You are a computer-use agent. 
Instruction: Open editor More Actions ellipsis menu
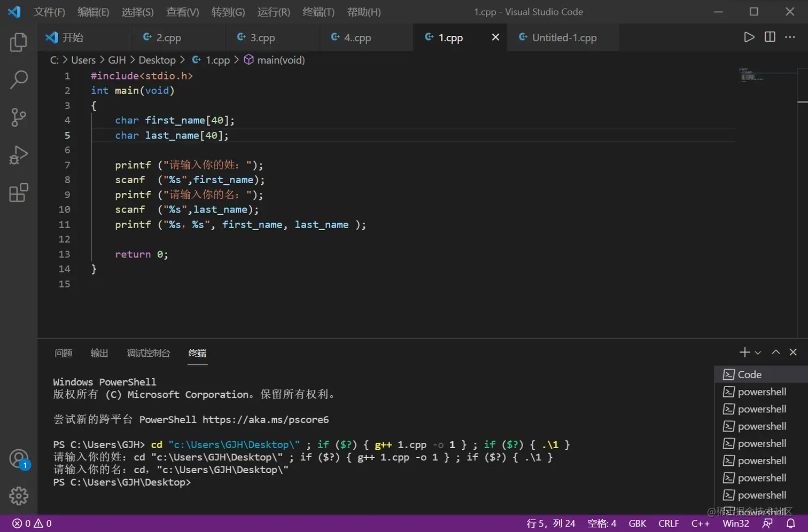(x=790, y=37)
